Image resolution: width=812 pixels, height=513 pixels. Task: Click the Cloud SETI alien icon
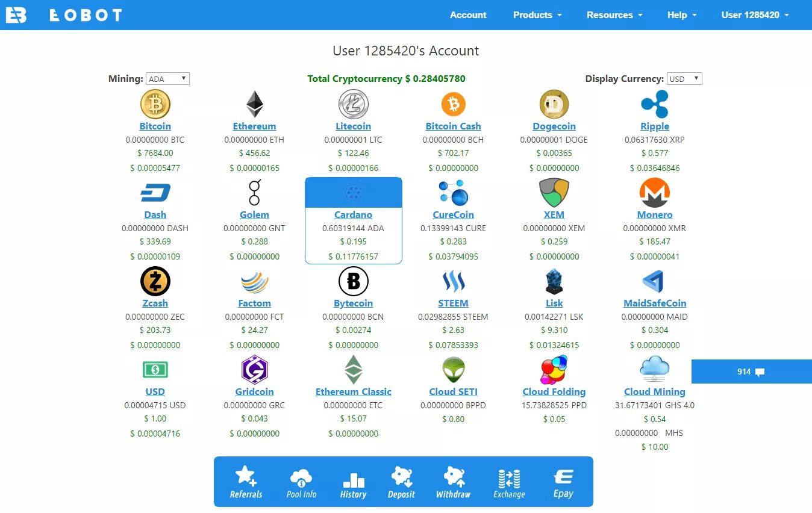pos(454,370)
